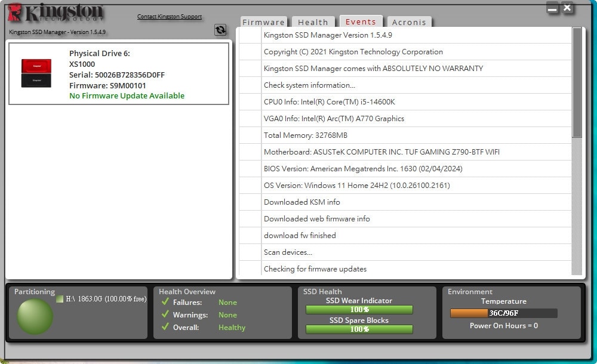
Task: Click the Overall green checkmark icon
Action: click(x=165, y=327)
